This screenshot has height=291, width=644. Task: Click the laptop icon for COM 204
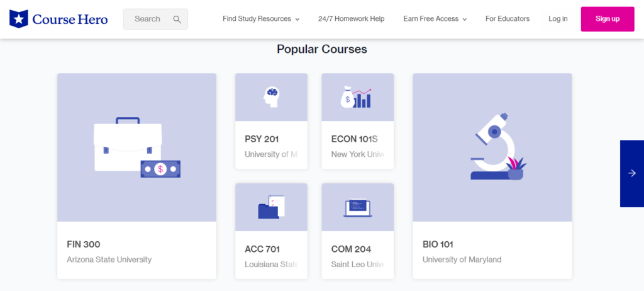click(357, 208)
